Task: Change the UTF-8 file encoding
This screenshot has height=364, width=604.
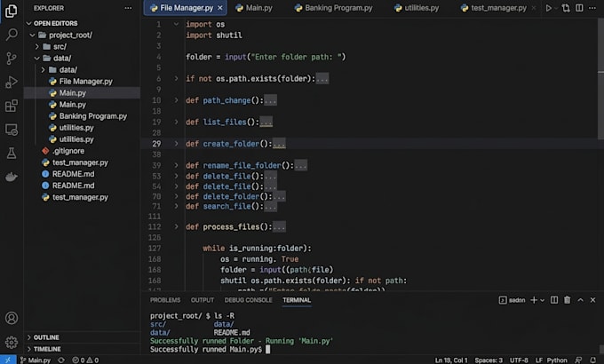Action: (519, 360)
